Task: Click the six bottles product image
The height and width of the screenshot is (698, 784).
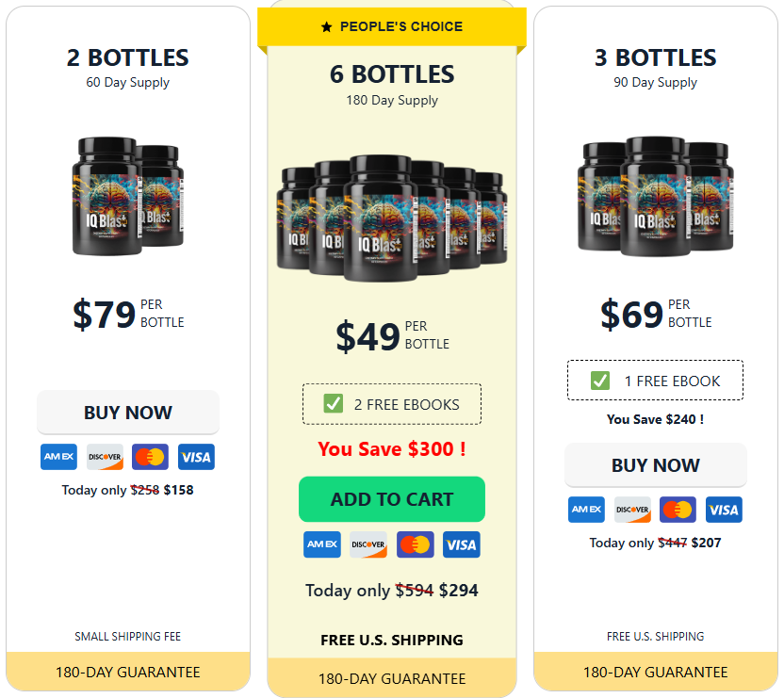Action: coord(392,218)
